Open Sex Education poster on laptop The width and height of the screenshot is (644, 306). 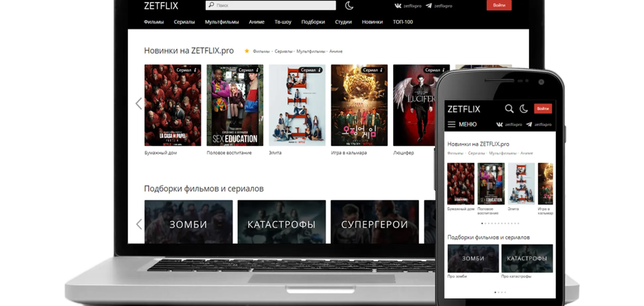[x=235, y=105]
